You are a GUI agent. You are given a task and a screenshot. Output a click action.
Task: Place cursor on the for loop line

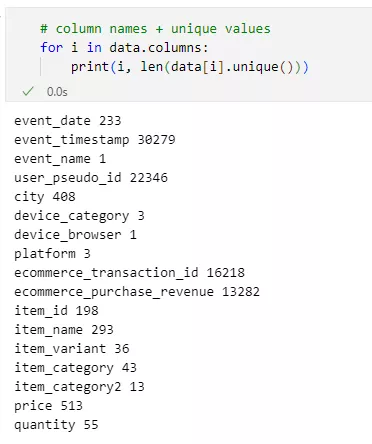click(124, 48)
